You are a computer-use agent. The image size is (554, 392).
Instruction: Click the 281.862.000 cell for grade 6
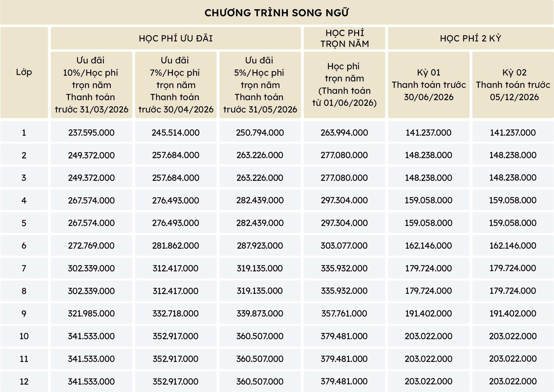[x=176, y=246]
